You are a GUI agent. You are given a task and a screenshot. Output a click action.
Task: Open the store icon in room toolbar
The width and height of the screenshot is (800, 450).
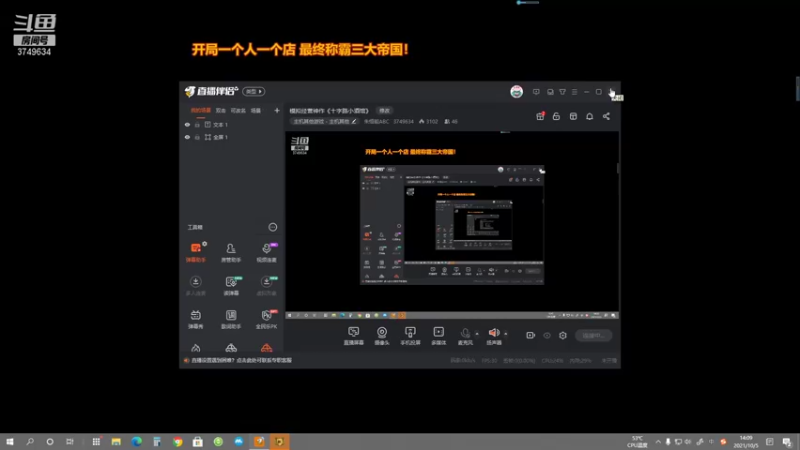[573, 116]
